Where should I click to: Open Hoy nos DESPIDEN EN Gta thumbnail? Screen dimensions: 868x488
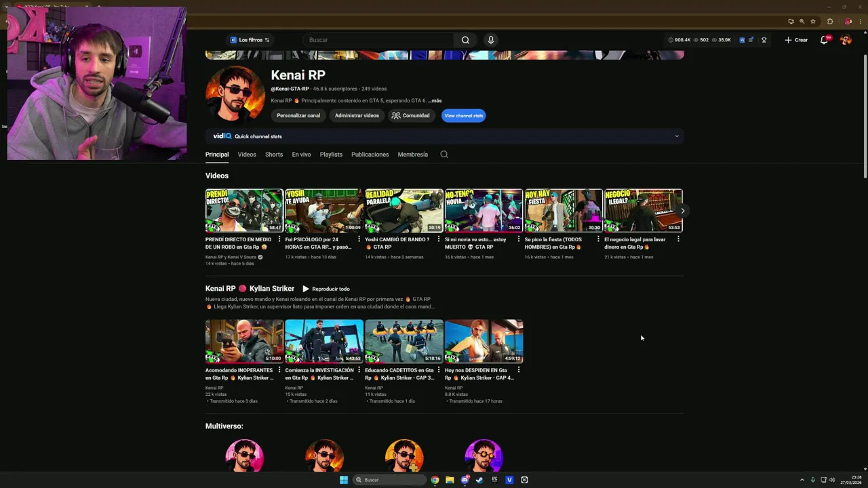click(x=484, y=342)
